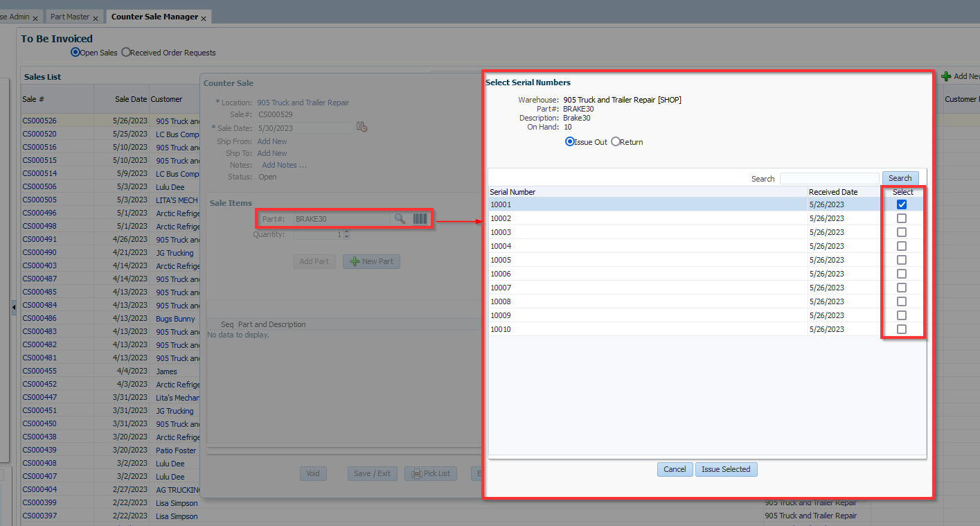
Task: Click customer Patio Foster in sales list
Action: (176, 450)
